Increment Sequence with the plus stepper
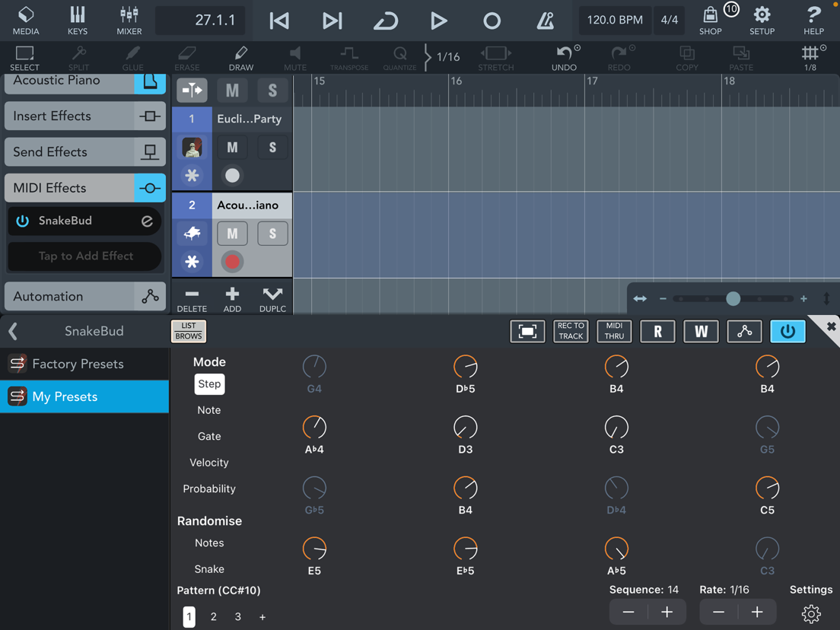 click(667, 612)
